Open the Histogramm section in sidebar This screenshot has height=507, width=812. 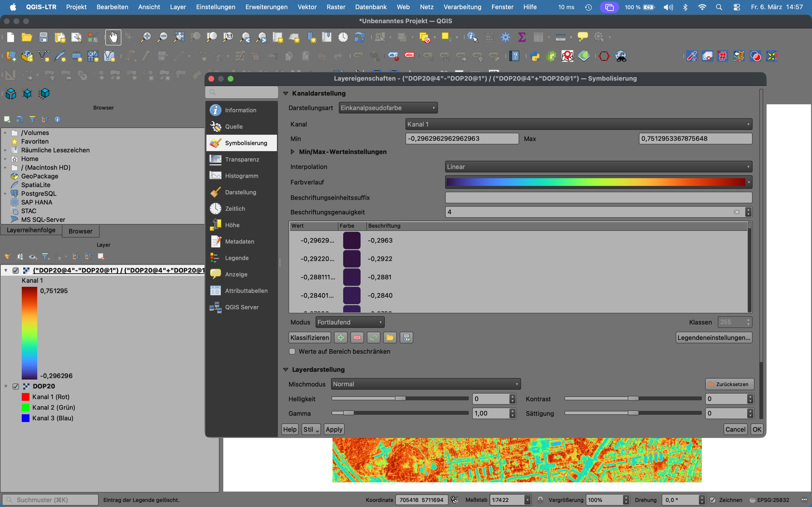point(241,176)
